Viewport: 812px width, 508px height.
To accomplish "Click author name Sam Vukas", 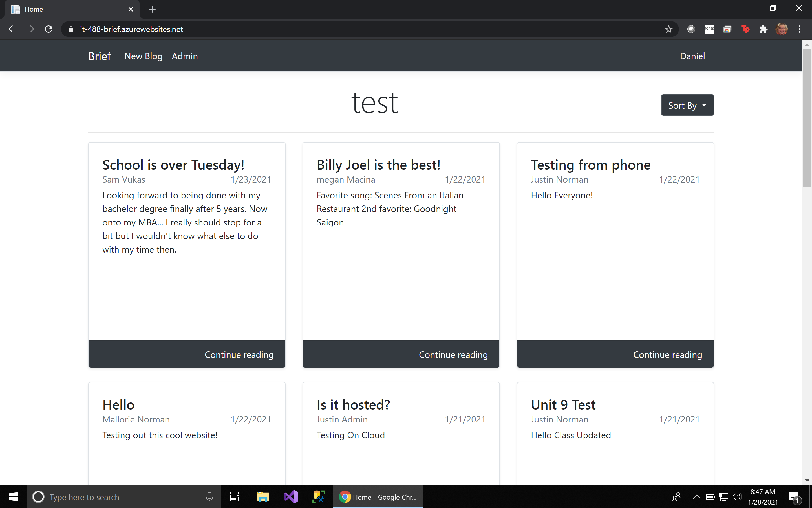I will click(124, 179).
